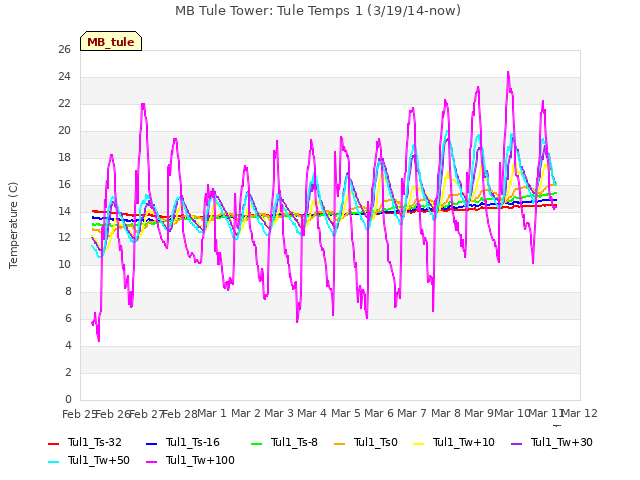The height and width of the screenshot is (480, 640).
Task: Select the Tul1_Tw+100 legend label
Action: pos(200,460)
